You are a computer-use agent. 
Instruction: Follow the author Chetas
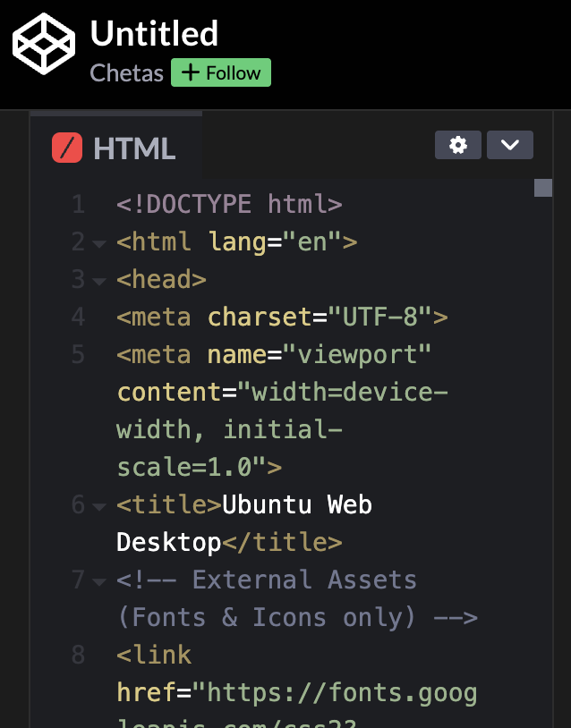click(x=221, y=73)
